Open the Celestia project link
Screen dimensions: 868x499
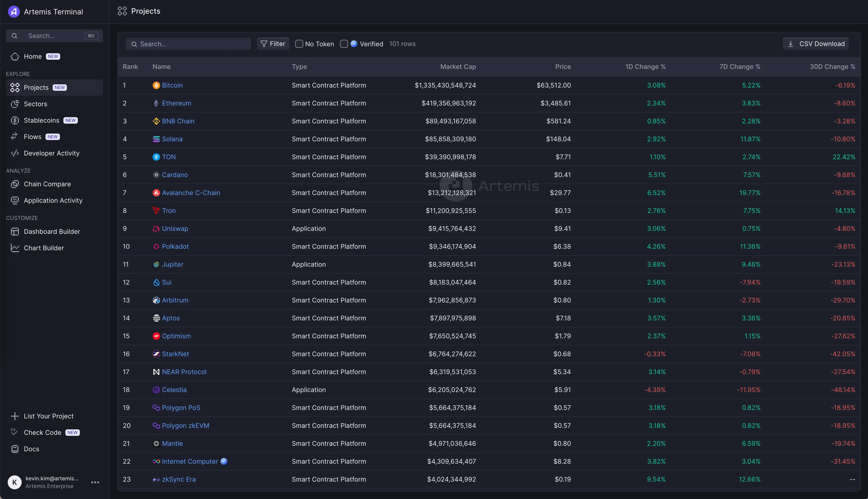coord(174,390)
